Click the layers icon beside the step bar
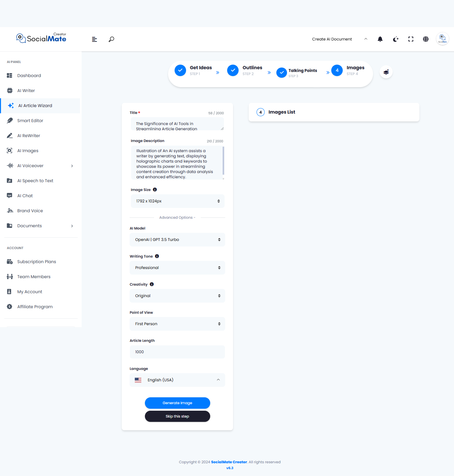Viewport: 454px width, 476px height. pyautogui.click(x=386, y=72)
